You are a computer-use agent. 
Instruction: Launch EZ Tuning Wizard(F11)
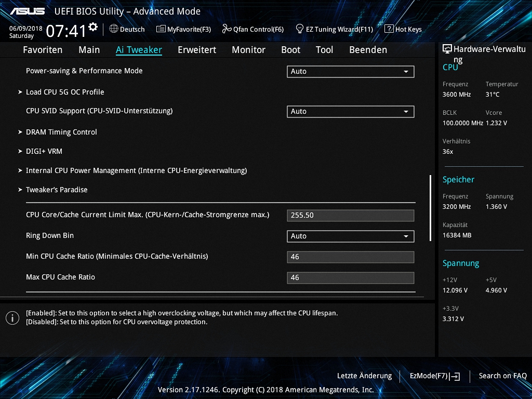tap(335, 29)
